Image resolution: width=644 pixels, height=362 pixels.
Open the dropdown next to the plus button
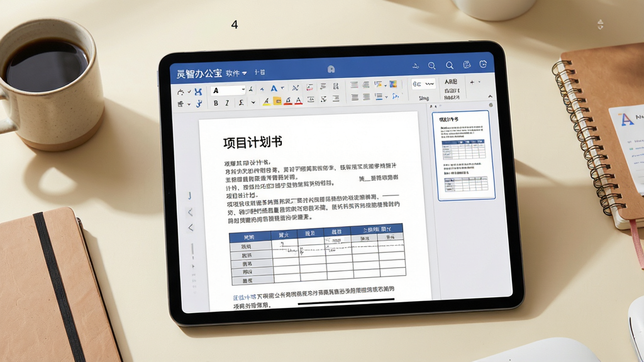coord(479,82)
